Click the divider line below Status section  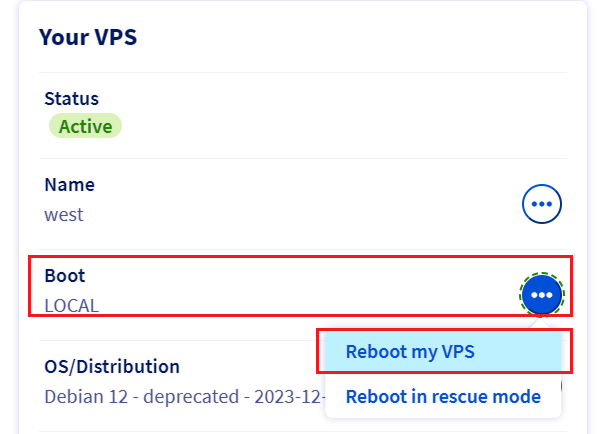(303, 158)
